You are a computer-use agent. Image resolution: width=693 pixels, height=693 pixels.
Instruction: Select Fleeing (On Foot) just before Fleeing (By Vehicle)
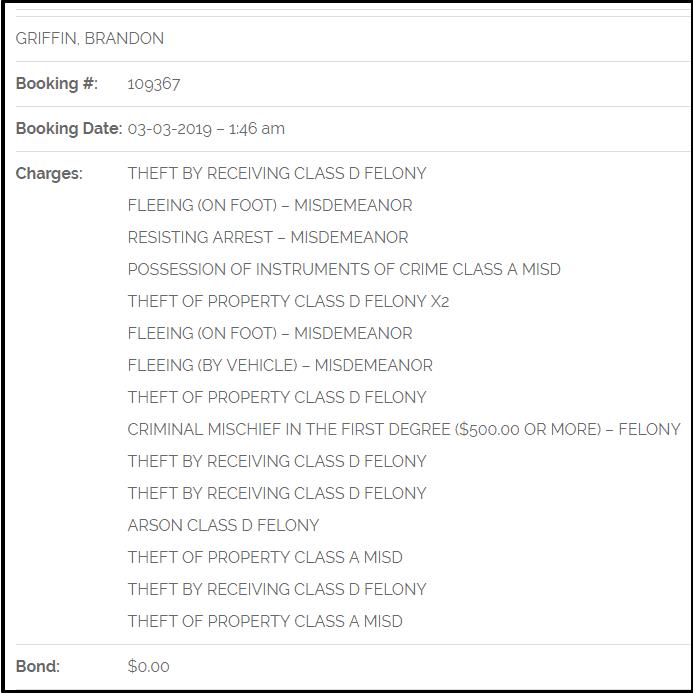point(270,334)
